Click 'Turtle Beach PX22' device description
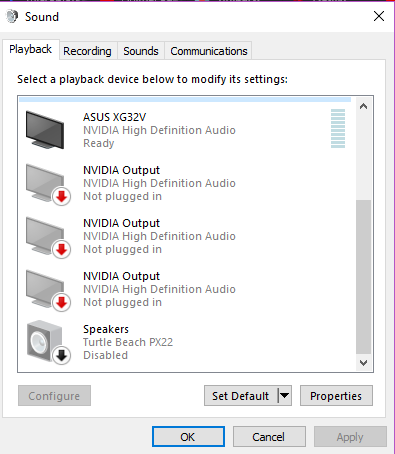The height and width of the screenshot is (454, 395). tap(128, 342)
